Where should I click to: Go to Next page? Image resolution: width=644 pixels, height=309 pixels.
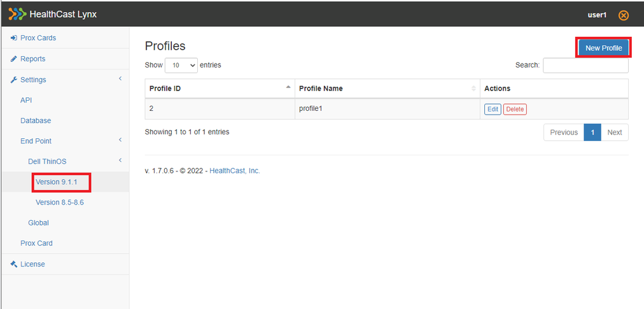click(615, 133)
